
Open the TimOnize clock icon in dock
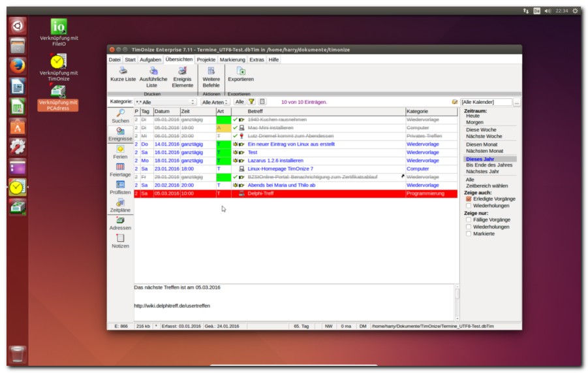17,187
